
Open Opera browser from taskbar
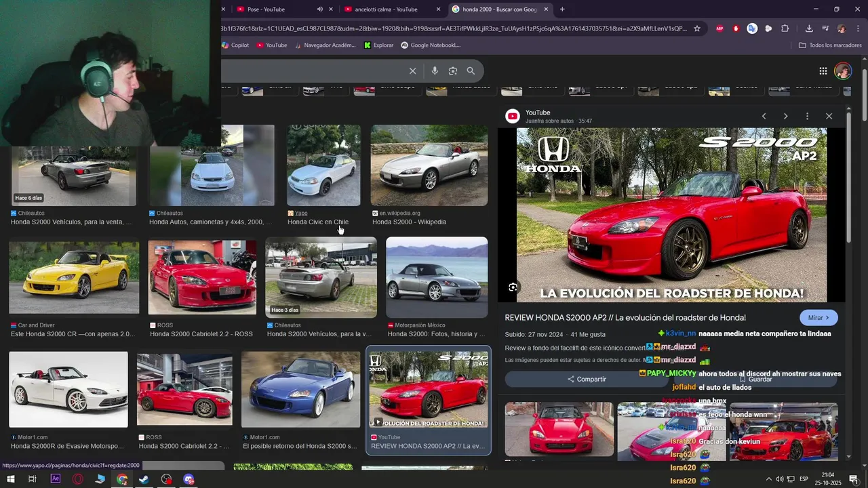tap(78, 479)
